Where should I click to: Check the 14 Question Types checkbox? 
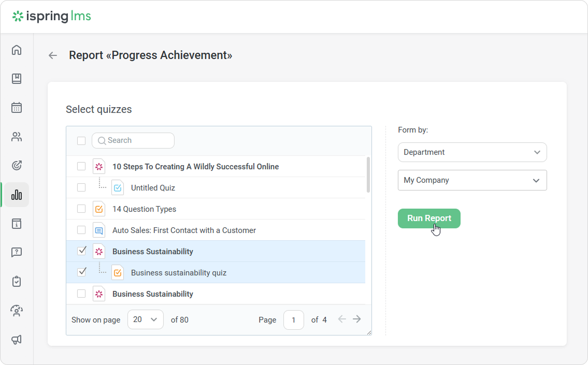coord(81,209)
